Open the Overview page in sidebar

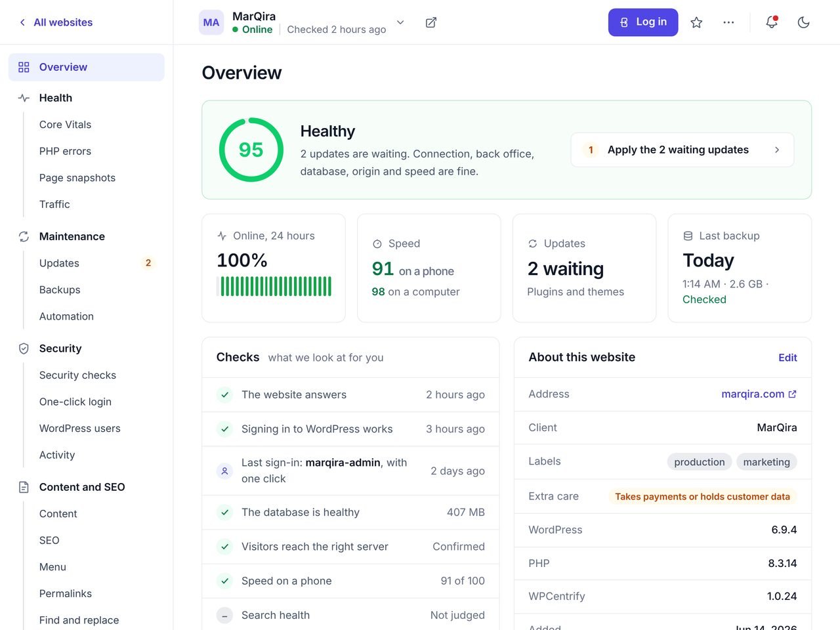coord(87,67)
